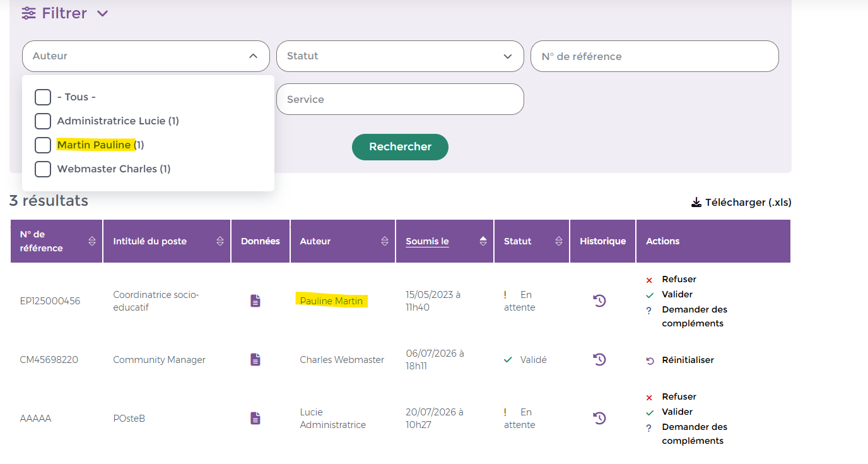The width and height of the screenshot is (868, 464).
Task: Open the data document for POsteB
Action: [255, 418]
